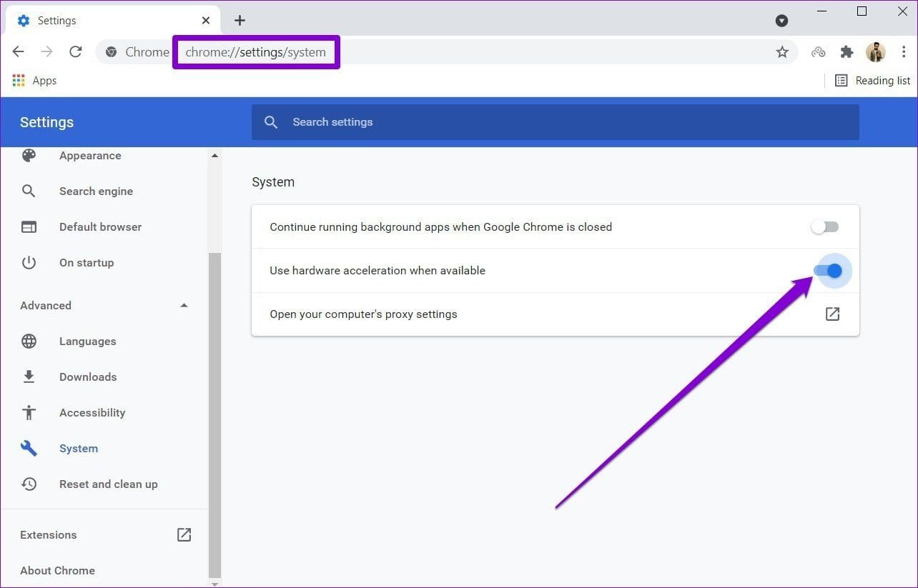918x588 pixels.
Task: Click the tab search dropdown arrow
Action: [782, 21]
